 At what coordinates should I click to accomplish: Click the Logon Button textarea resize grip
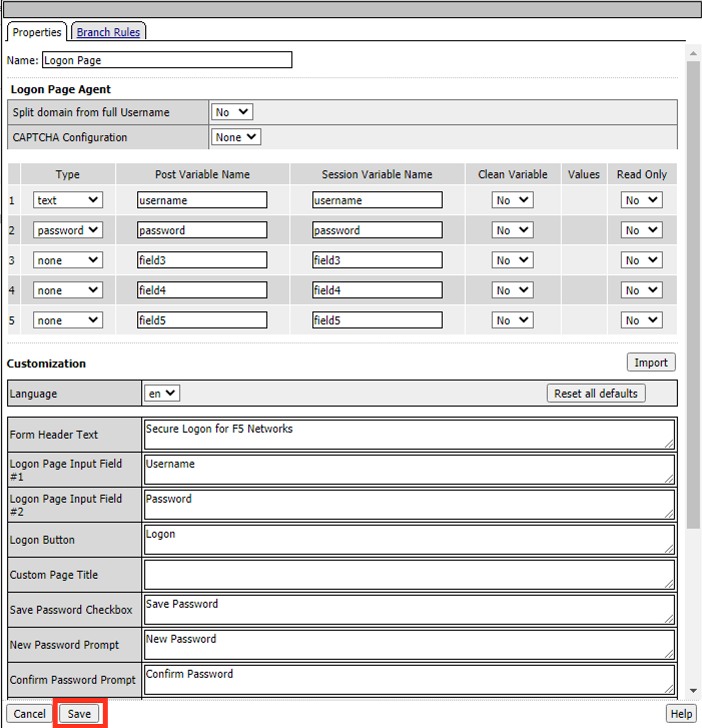[669, 549]
